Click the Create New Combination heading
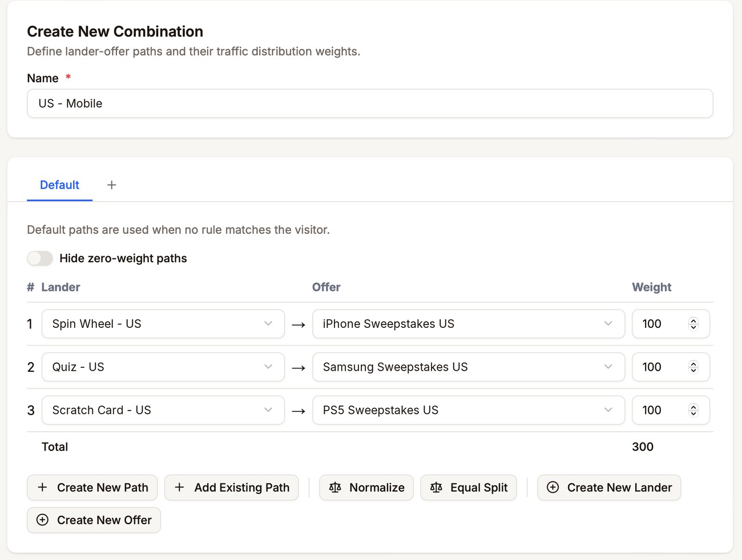 [x=115, y=31]
